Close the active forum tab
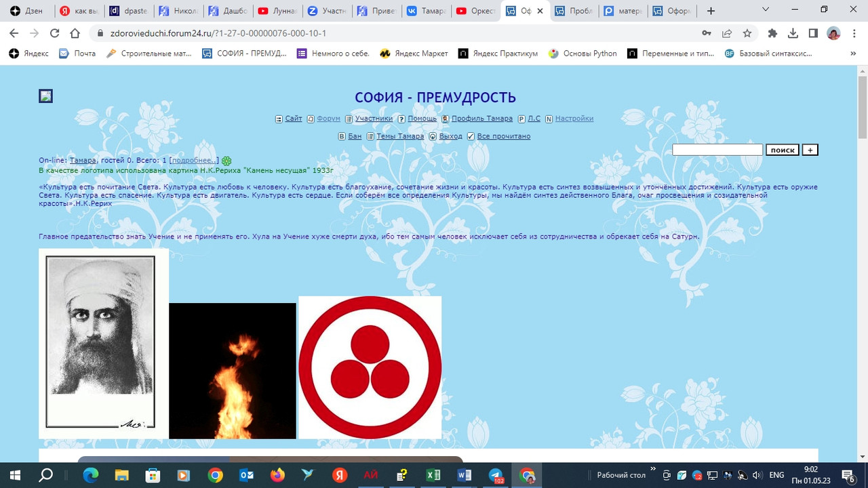 (540, 11)
